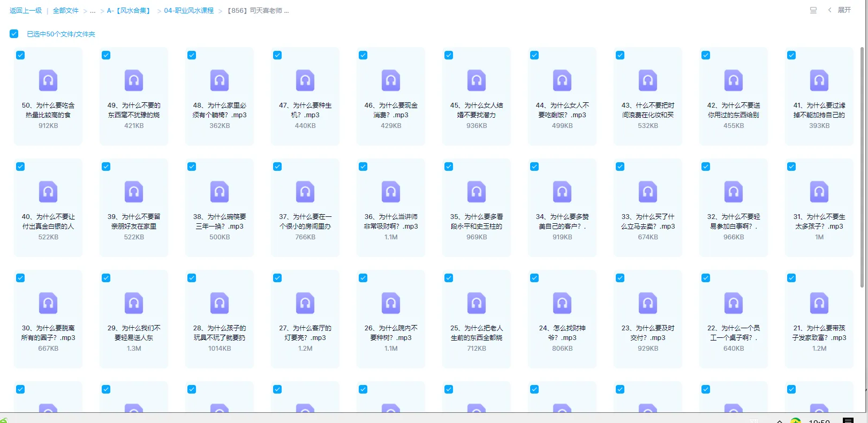Click file name 26、为什么院内不要种树?.mp3
This screenshot has height=423, width=868.
[x=391, y=333]
